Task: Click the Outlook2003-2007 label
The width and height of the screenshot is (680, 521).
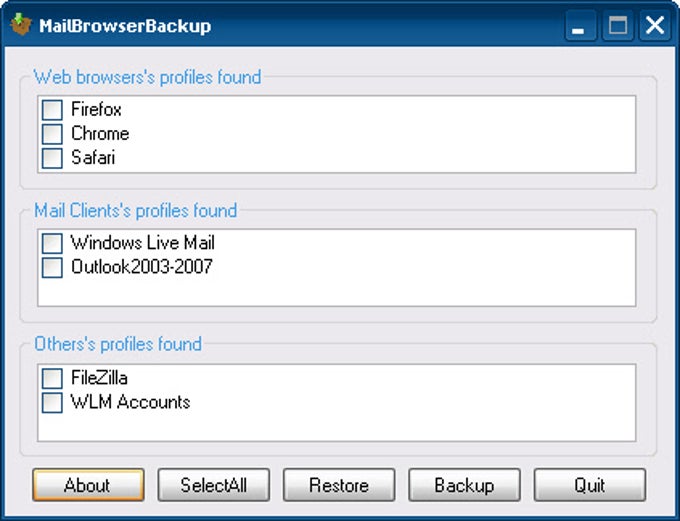Action: click(142, 267)
